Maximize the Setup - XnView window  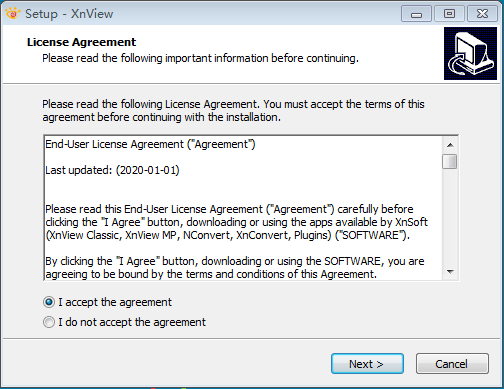pyautogui.click(x=449, y=14)
